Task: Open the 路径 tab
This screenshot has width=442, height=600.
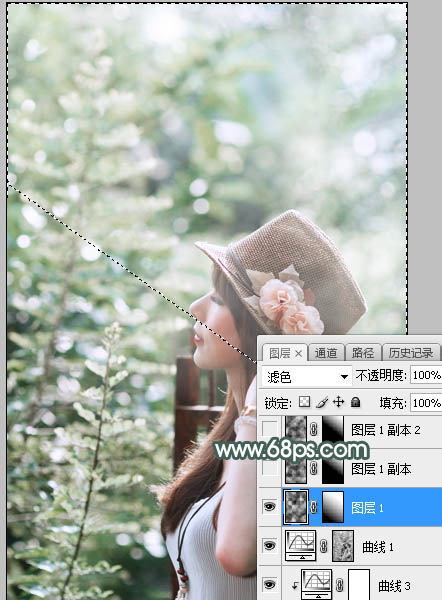Action: [x=363, y=353]
